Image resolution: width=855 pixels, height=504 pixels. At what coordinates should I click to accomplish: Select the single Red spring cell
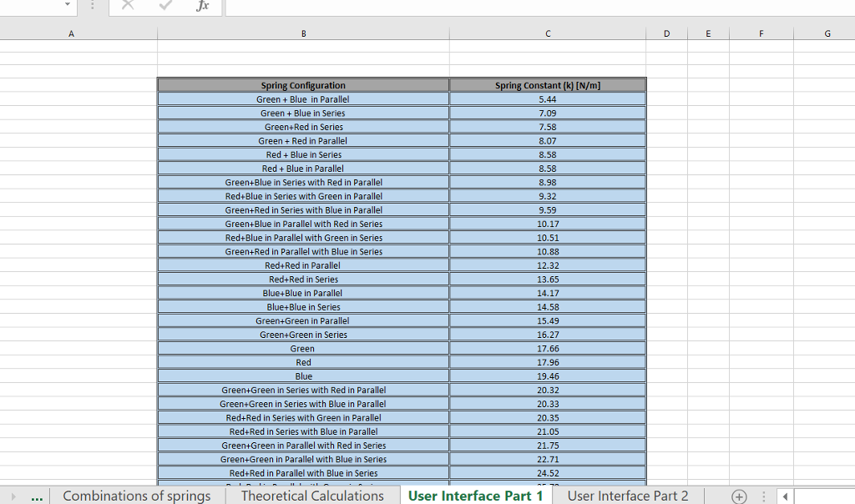tap(303, 362)
